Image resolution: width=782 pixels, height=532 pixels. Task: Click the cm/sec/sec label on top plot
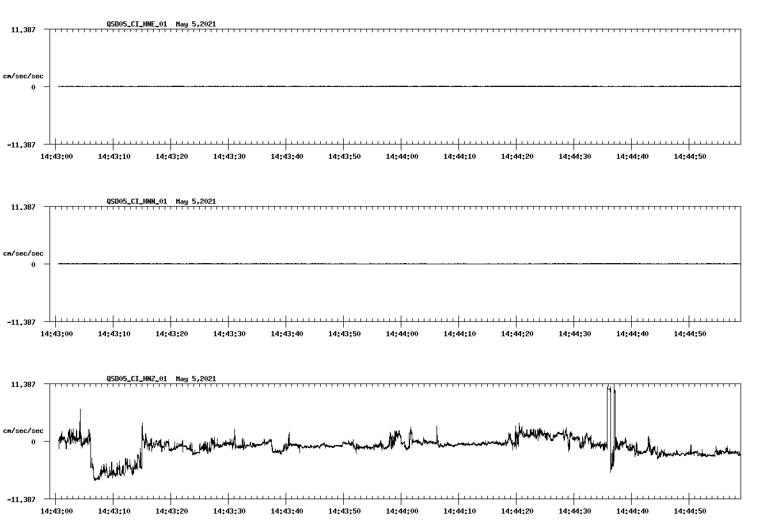pyautogui.click(x=24, y=75)
